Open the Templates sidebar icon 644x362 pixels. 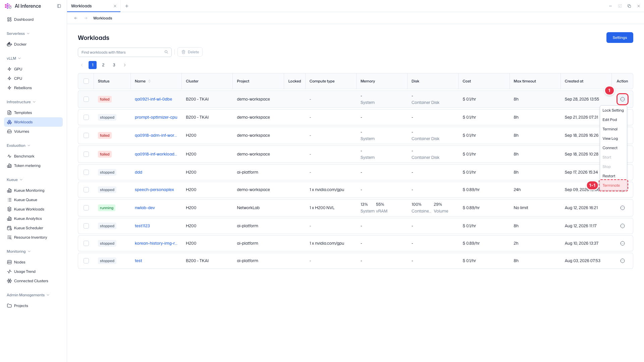tap(9, 113)
